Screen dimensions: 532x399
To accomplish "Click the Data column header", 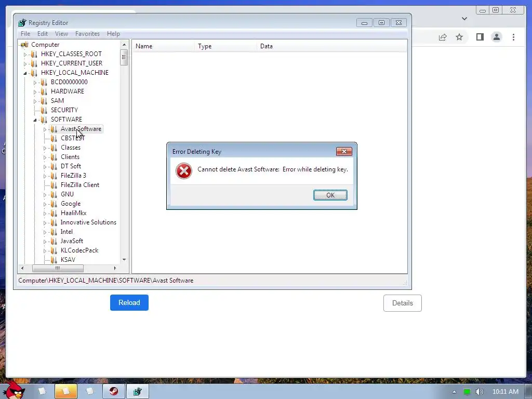I will [332, 46].
